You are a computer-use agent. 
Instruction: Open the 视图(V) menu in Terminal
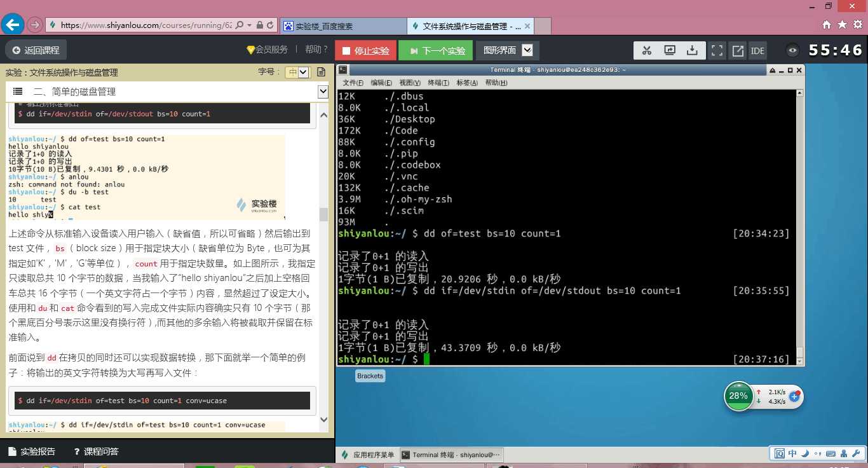pyautogui.click(x=410, y=83)
